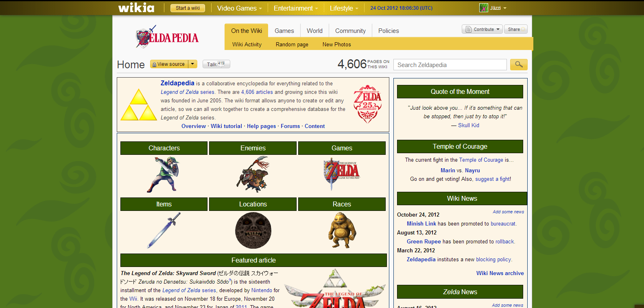Click into the Search Zeldapedia field

pyautogui.click(x=450, y=65)
